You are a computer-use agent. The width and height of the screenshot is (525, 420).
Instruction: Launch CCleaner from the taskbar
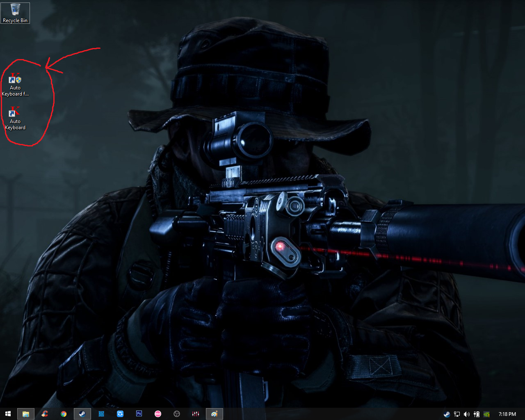coord(45,414)
